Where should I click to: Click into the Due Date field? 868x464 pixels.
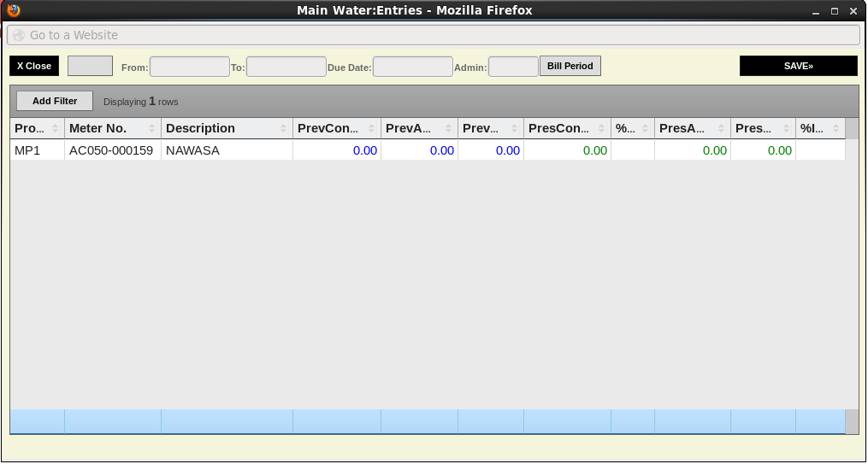coord(412,67)
